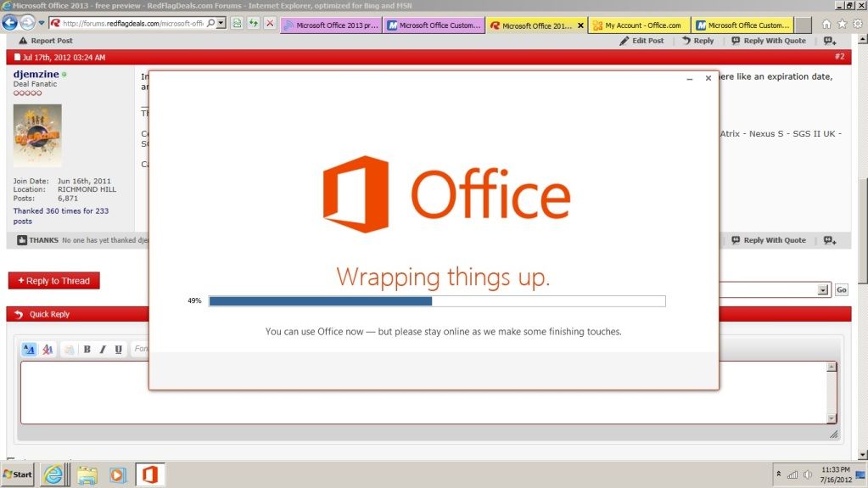Screen dimensions: 868x488
Task: Click the address bar URL field
Action: [x=132, y=23]
